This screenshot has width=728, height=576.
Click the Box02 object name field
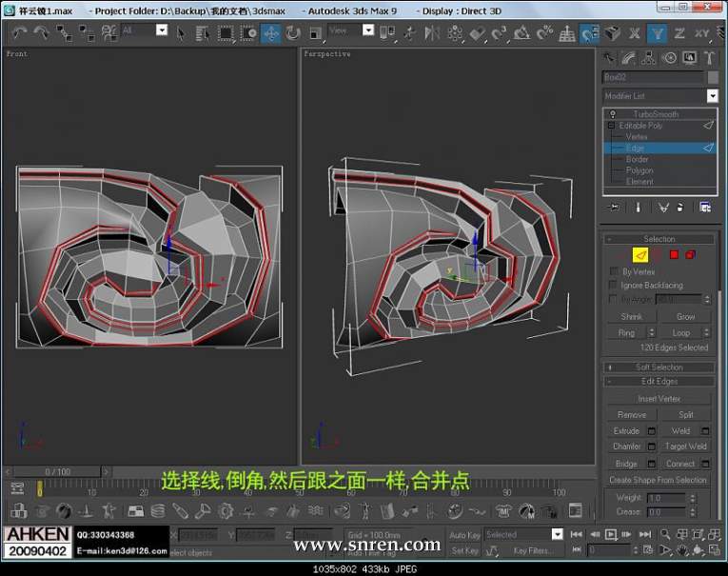(653, 77)
